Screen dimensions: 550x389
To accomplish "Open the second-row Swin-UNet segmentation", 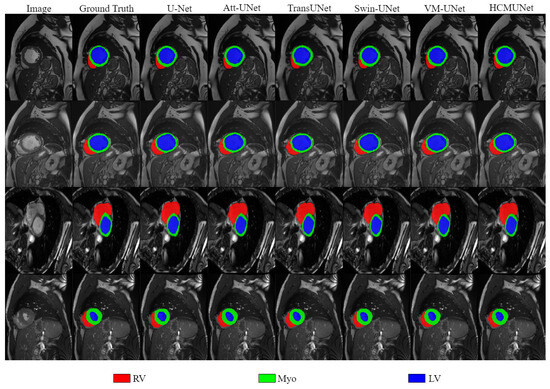I will [x=377, y=144].
